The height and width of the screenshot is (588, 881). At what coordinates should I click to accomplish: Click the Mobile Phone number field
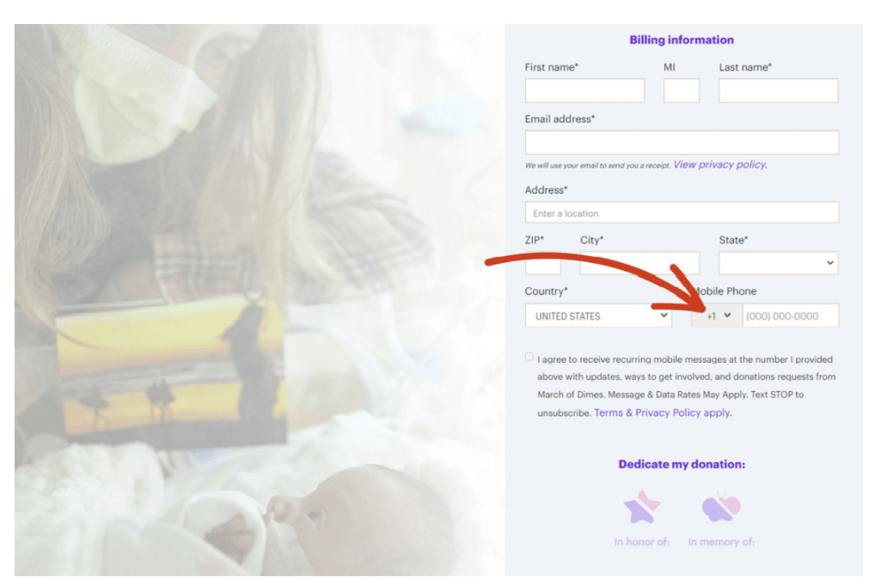[x=791, y=315]
